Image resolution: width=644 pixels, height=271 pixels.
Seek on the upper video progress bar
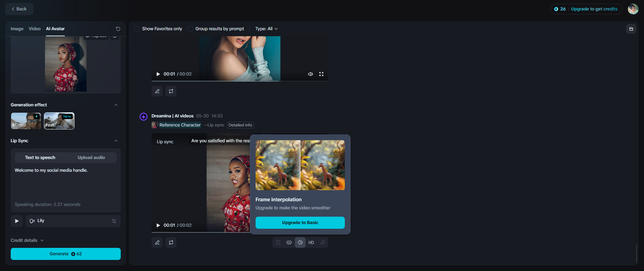[240, 81]
